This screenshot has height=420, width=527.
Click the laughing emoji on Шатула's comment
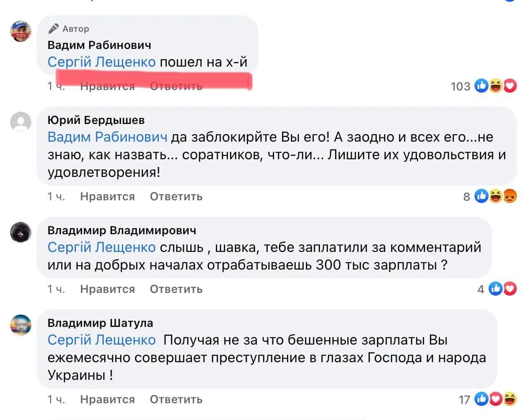point(510,399)
